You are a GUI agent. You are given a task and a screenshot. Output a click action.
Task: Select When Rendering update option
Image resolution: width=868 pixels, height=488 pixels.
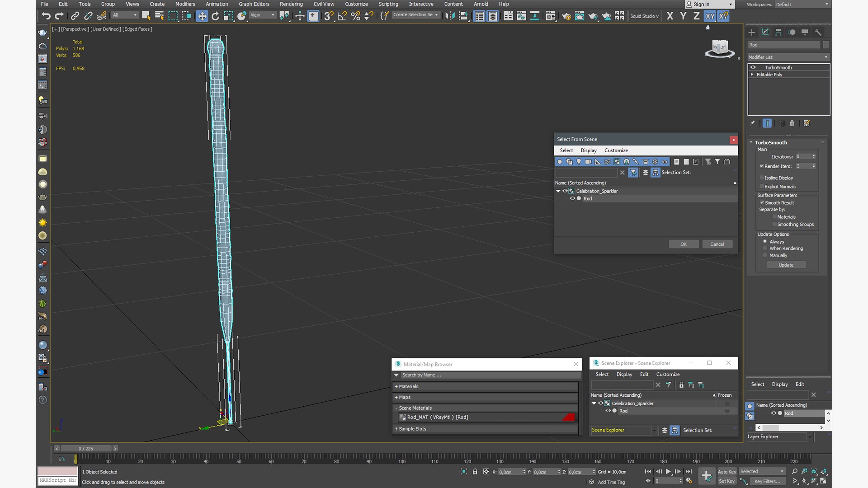pos(765,249)
